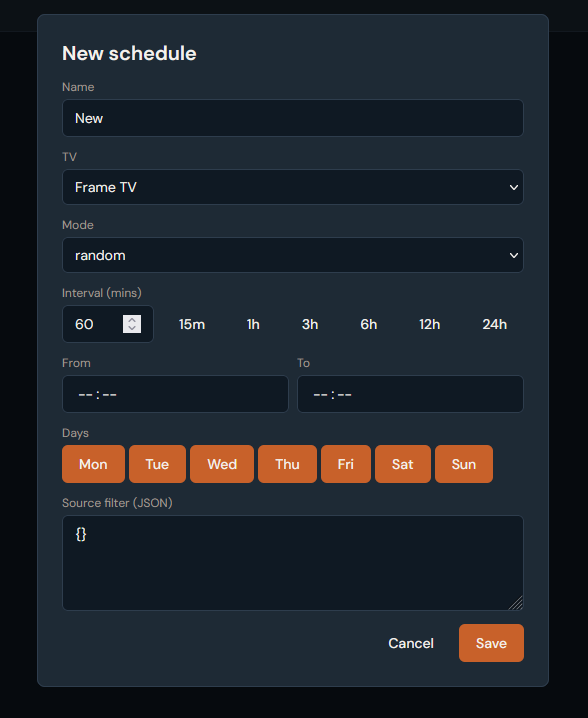This screenshot has width=588, height=718.
Task: Click the Interval minutes number field
Action: tap(108, 324)
